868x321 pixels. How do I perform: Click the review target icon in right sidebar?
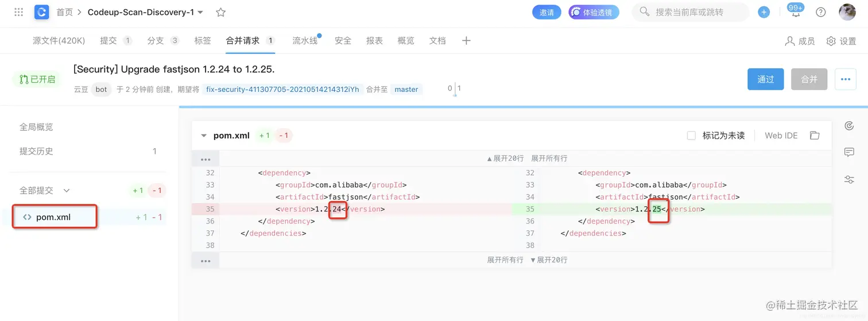pyautogui.click(x=849, y=126)
